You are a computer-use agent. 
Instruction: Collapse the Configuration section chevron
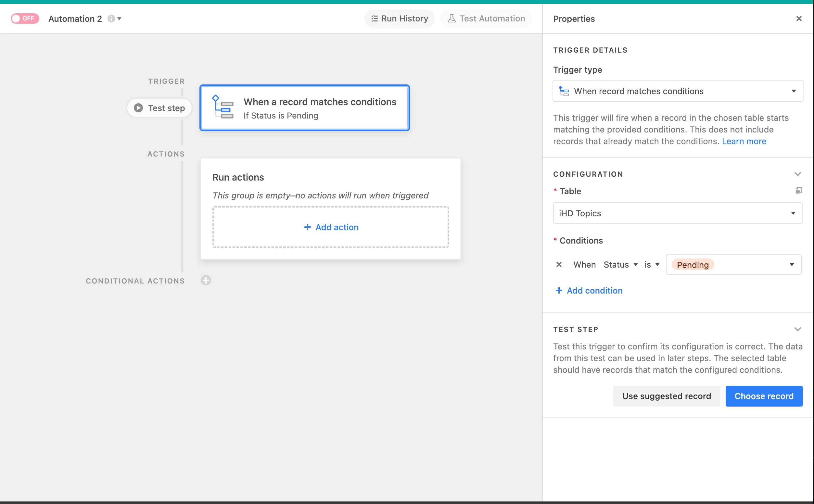797,174
